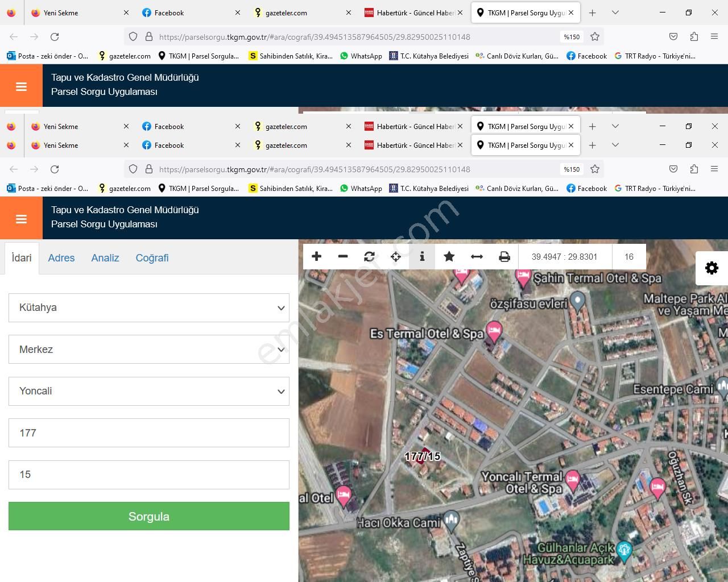Image resolution: width=728 pixels, height=582 pixels.
Task: Open list all tabs chevron in the topmost tab bar
Action: coord(615,13)
